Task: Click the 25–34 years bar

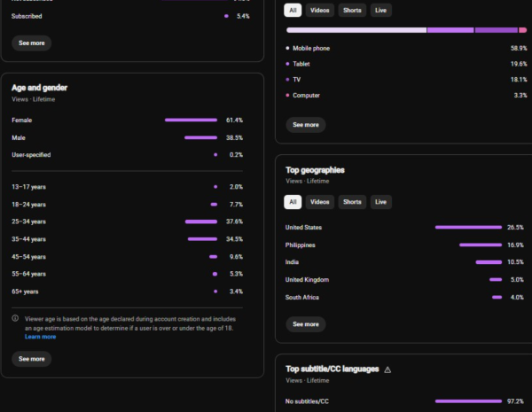Action: click(201, 222)
